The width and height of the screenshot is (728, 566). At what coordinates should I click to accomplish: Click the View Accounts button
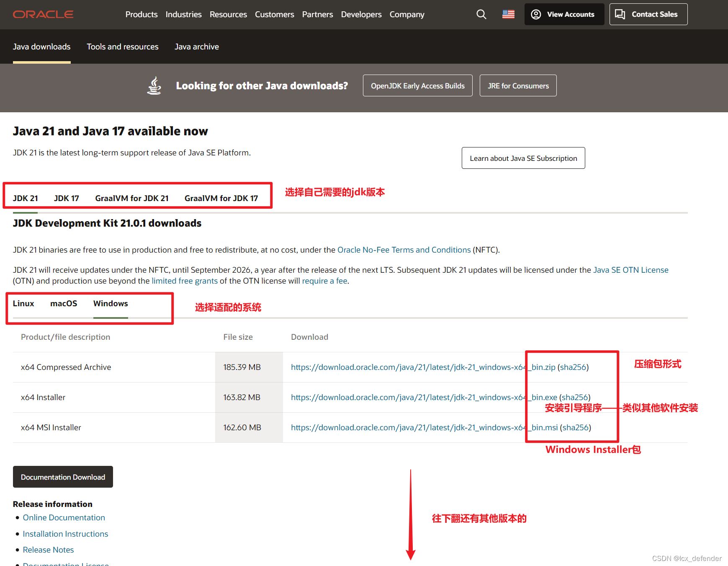564,14
